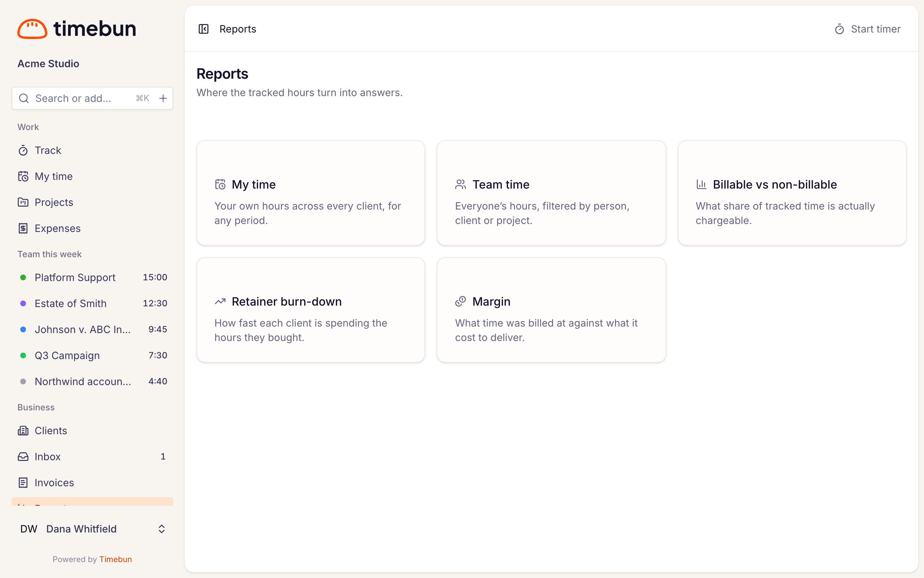Select the Estate of Smith project row

coord(92,303)
